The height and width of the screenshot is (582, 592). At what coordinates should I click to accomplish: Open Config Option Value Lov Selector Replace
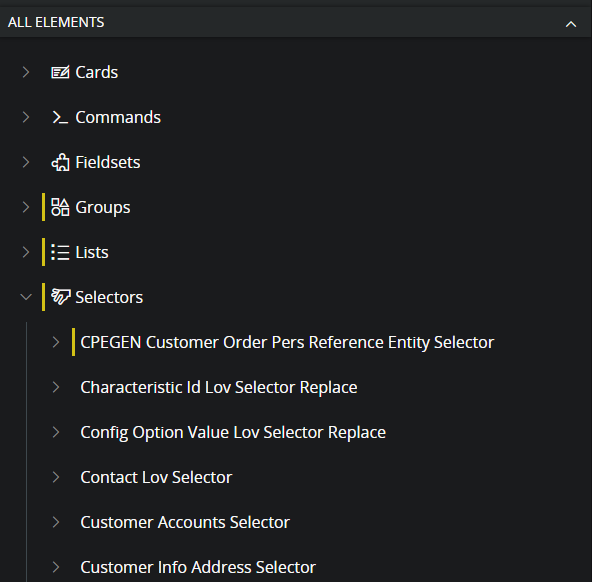pyautogui.click(x=233, y=432)
